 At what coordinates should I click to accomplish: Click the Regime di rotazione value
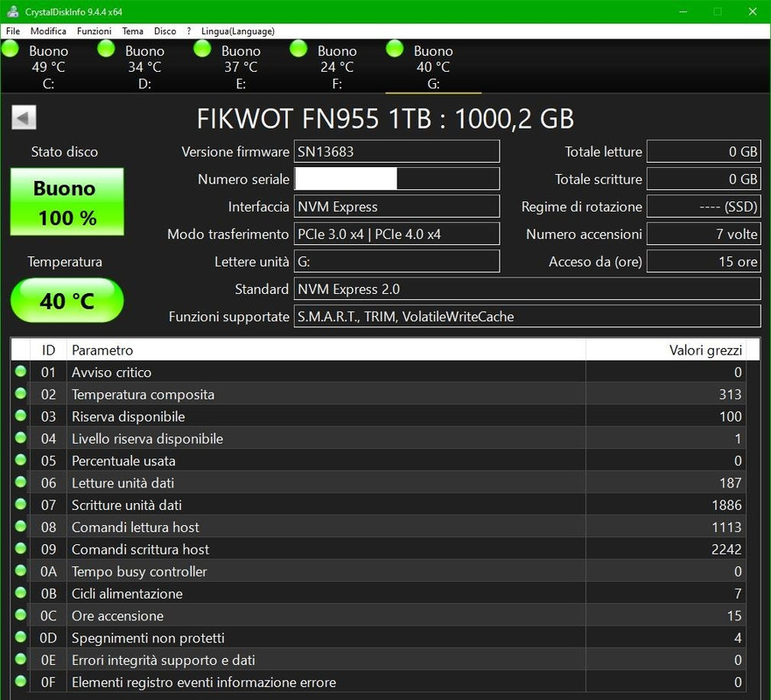click(704, 206)
